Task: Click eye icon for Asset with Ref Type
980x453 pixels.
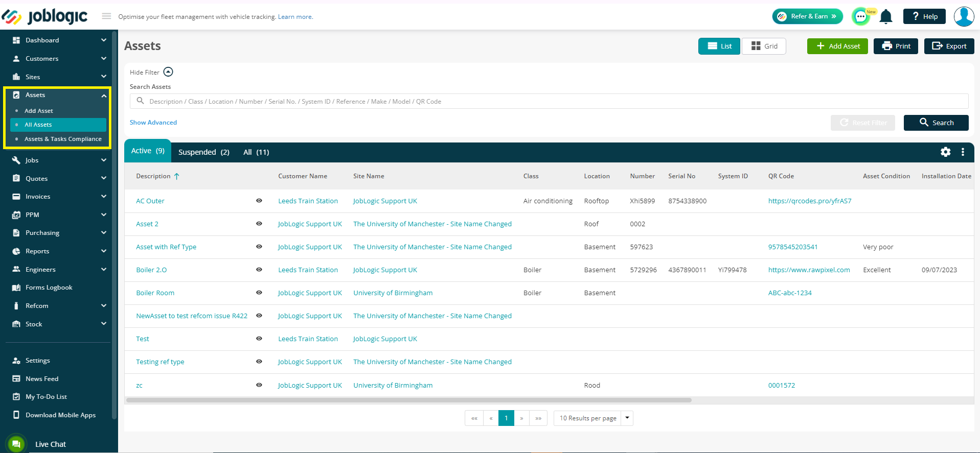Action: click(259, 247)
